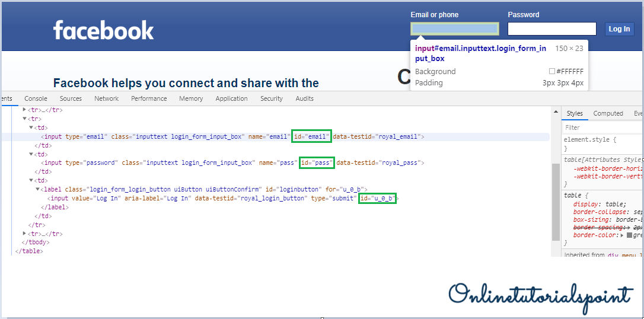The width and height of the screenshot is (644, 319).
Task: Select the Audits tab
Action: coord(305,98)
